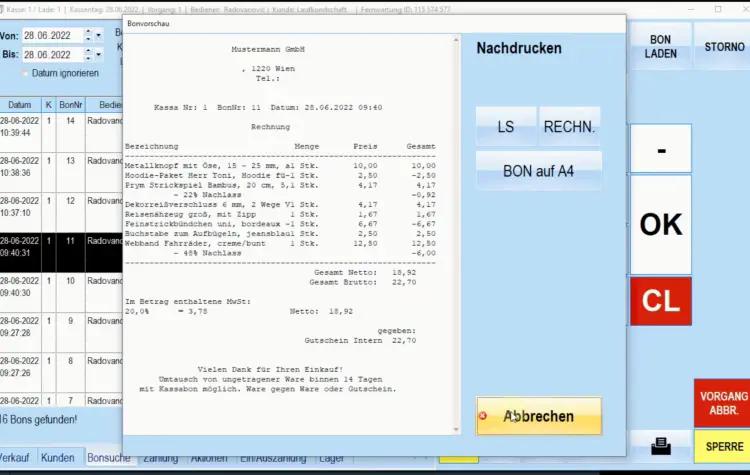Select receipt row with BonNr 8
Viewport: 750px width, 475px height.
pos(61,373)
